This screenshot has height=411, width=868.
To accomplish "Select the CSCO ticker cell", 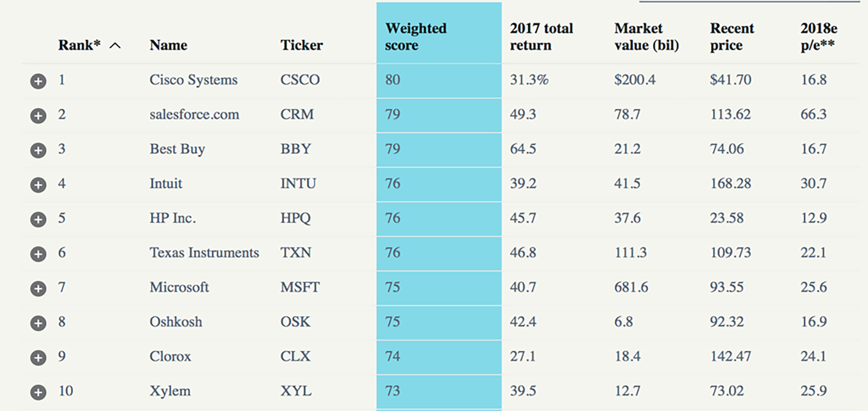I will click(x=300, y=80).
